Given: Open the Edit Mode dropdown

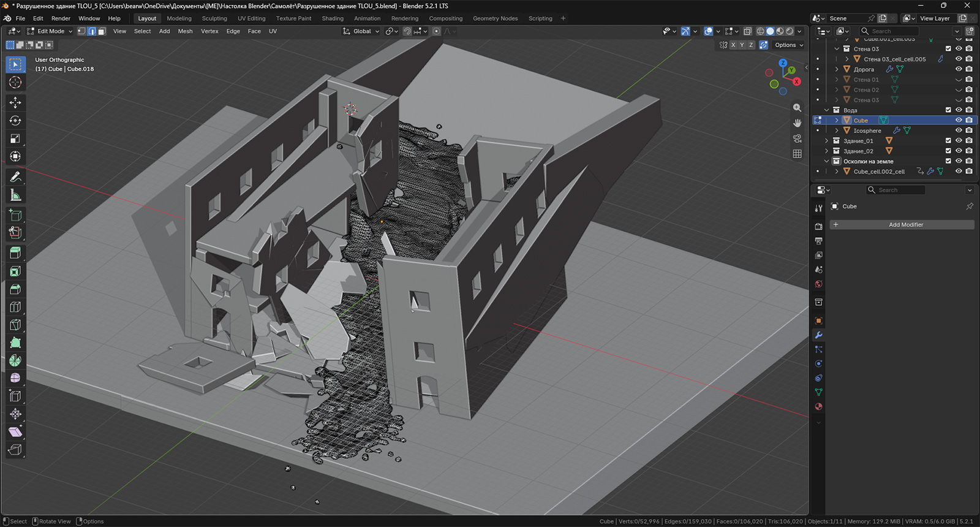Looking at the screenshot, I should [50, 31].
